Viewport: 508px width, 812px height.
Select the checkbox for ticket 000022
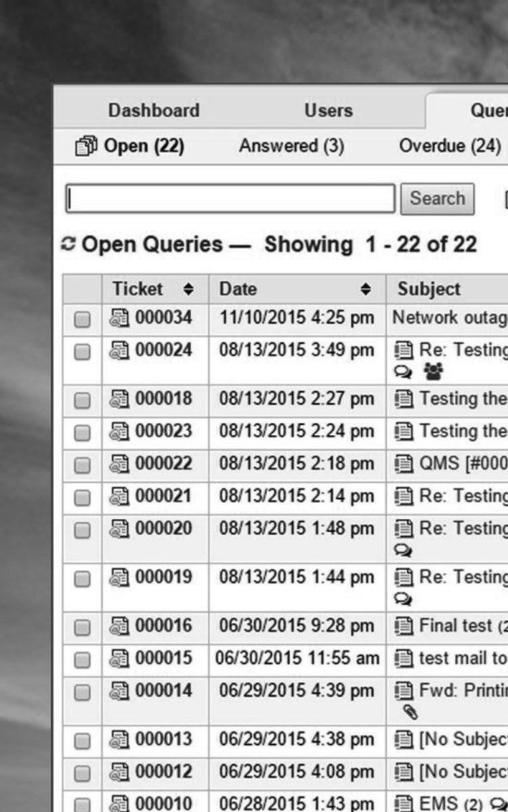[82, 466]
